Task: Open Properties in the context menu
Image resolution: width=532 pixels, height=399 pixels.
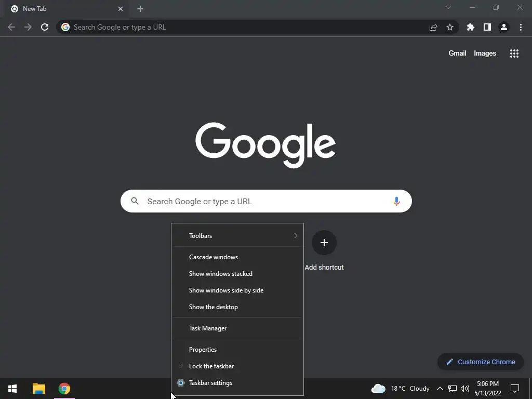Action: pos(237,350)
